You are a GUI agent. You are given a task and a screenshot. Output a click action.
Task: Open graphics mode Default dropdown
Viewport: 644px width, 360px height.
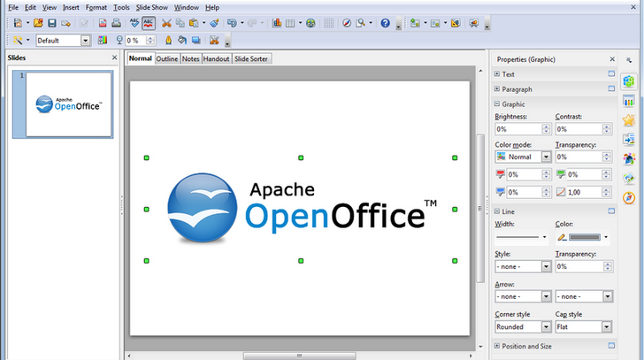(x=86, y=40)
